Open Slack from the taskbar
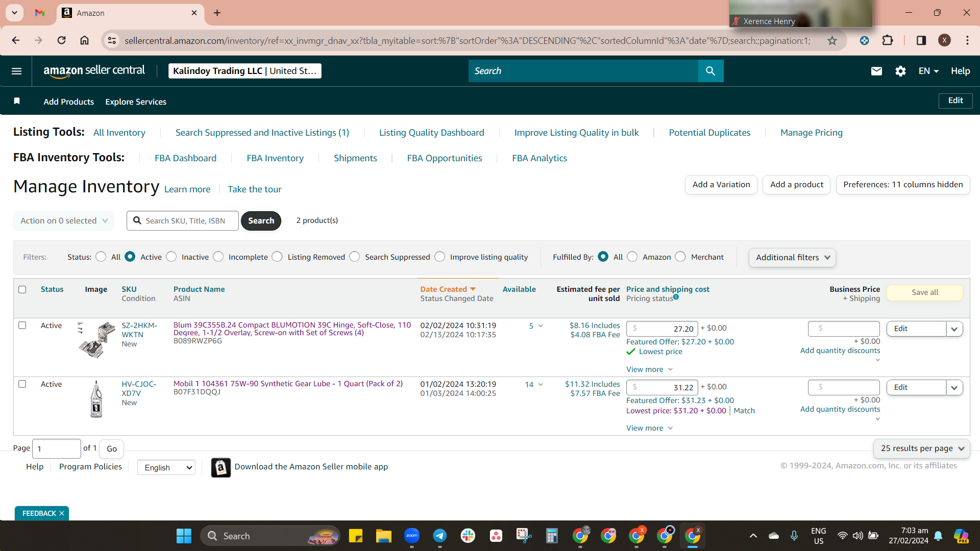Image resolution: width=980 pixels, height=551 pixels. 468,536
